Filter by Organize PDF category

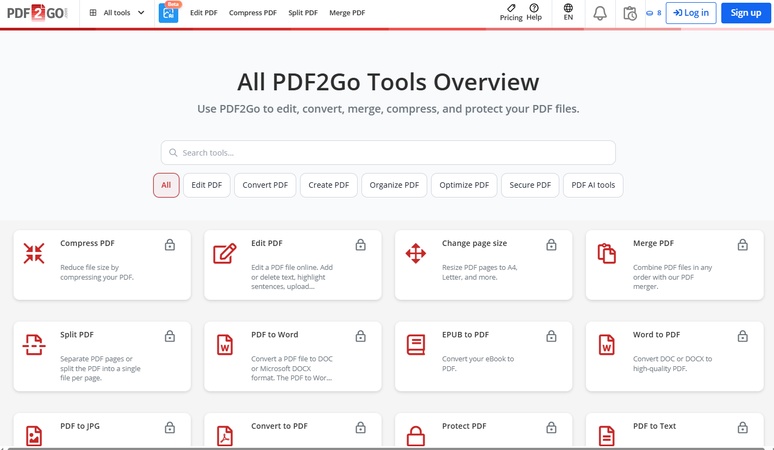394,185
